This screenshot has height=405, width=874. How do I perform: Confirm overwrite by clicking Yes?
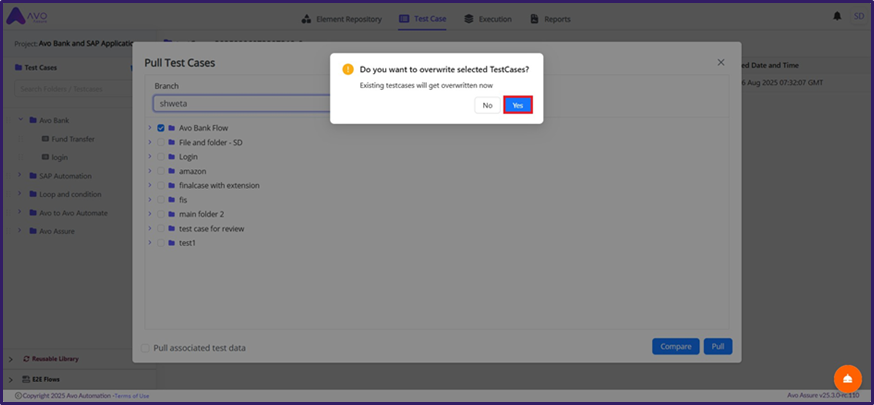pos(517,105)
